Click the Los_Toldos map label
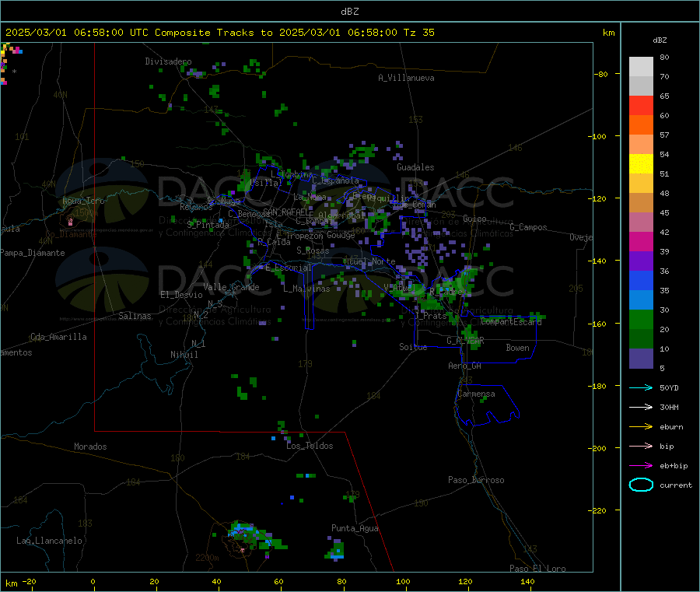The height and width of the screenshot is (592, 700). (x=310, y=446)
